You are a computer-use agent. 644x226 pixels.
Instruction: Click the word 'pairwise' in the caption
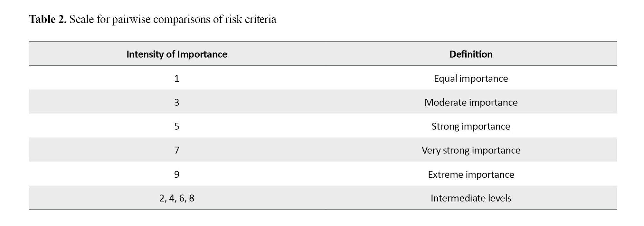(131, 20)
